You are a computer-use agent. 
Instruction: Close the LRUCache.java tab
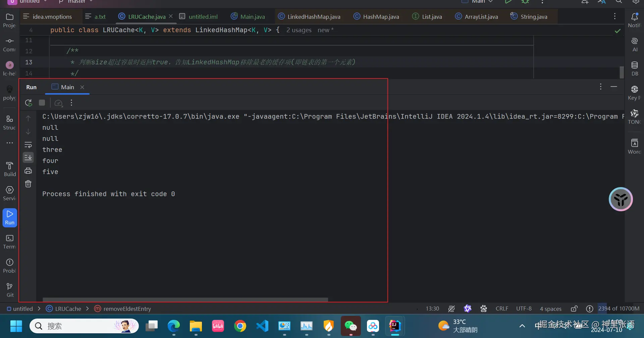coord(171,16)
